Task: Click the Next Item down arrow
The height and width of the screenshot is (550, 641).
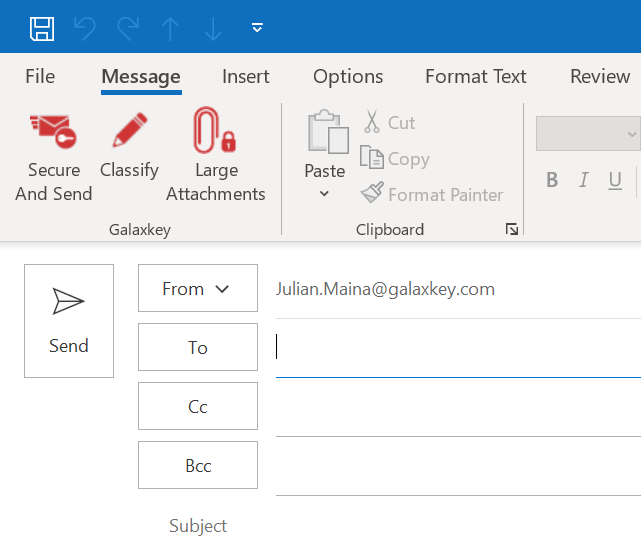Action: pos(213,28)
